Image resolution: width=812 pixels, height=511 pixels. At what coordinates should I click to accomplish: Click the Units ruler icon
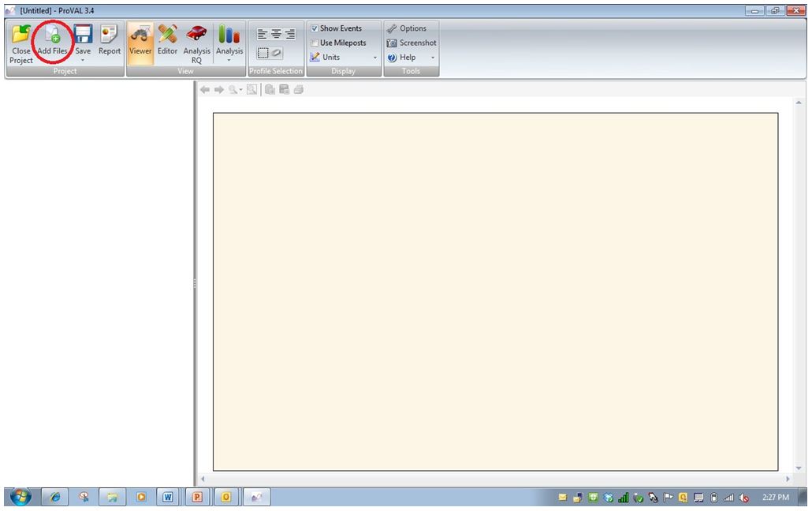(x=315, y=57)
